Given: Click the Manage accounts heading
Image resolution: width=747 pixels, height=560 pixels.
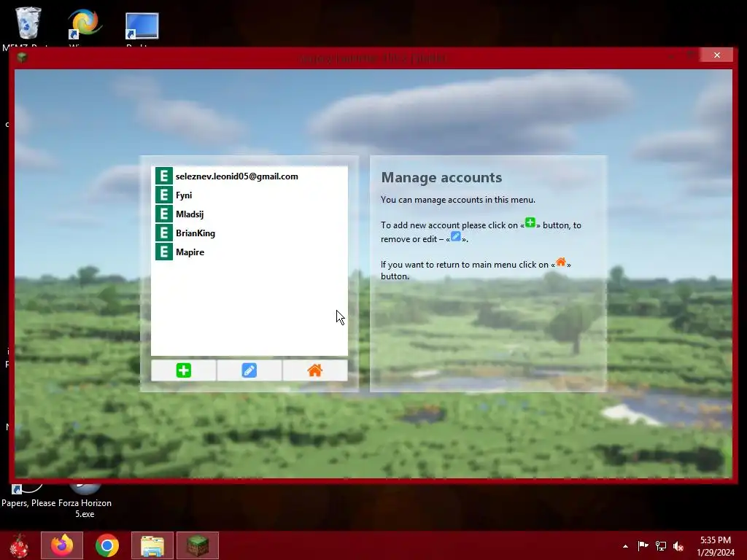Looking at the screenshot, I should point(441,178).
